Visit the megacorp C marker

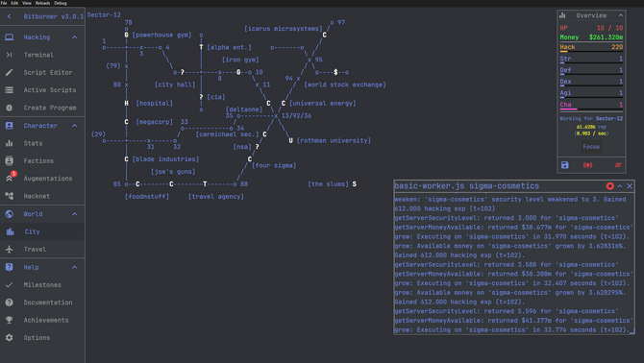point(126,122)
